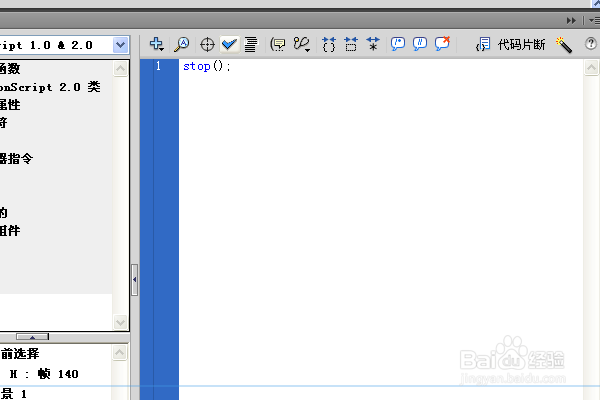
Task: Select 函数 item in toolbox list
Action: [10, 69]
